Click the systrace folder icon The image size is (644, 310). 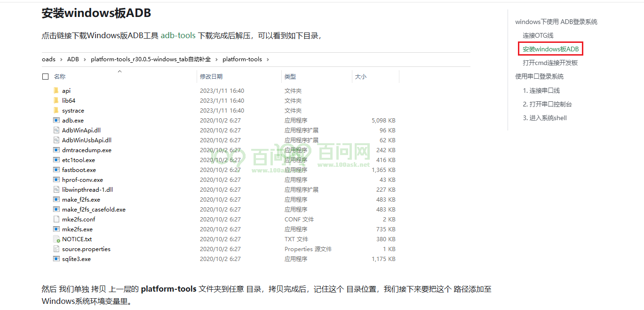[56, 110]
